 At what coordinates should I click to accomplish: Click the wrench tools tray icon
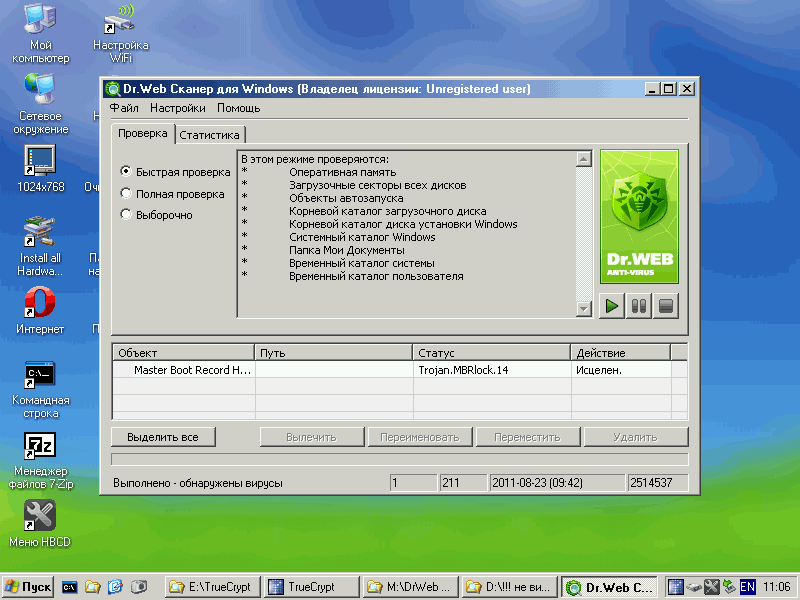pos(711,587)
